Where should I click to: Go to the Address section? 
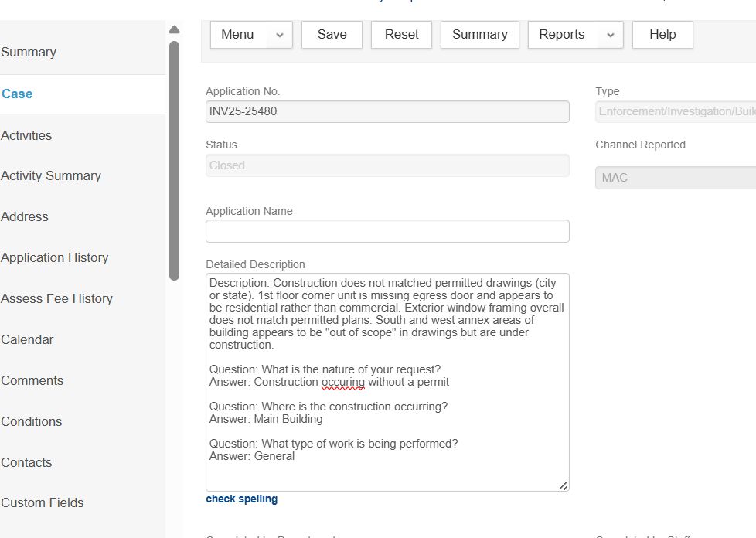coord(25,217)
